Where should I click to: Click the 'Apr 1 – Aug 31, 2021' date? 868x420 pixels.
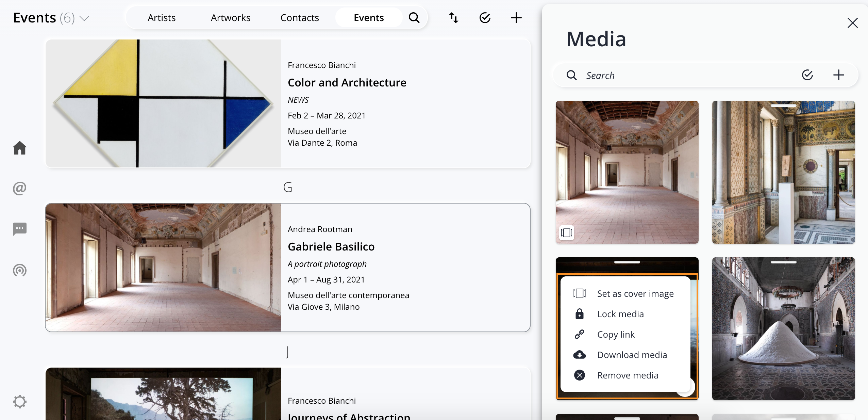pos(326,279)
